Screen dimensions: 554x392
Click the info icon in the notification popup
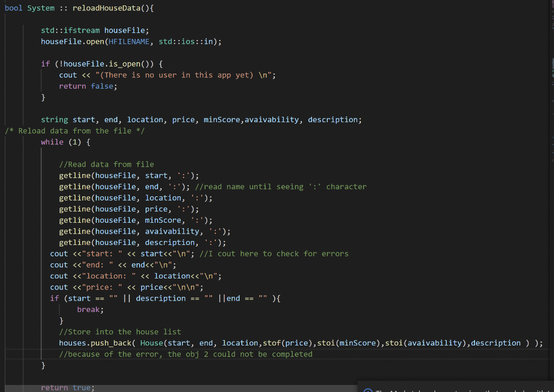coord(368,390)
